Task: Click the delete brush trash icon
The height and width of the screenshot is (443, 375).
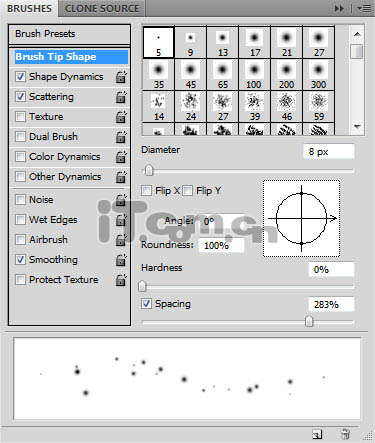Action: [x=345, y=434]
